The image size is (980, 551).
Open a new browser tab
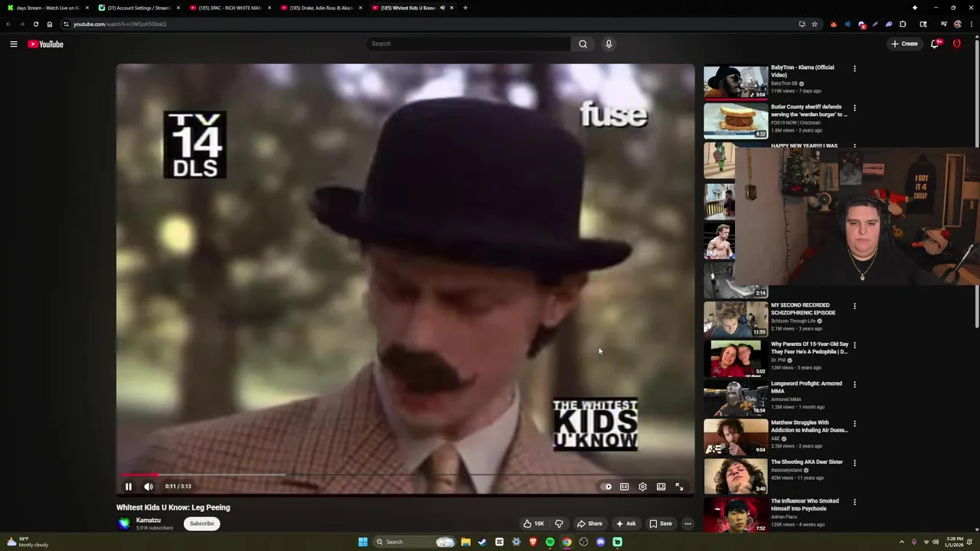pos(465,8)
